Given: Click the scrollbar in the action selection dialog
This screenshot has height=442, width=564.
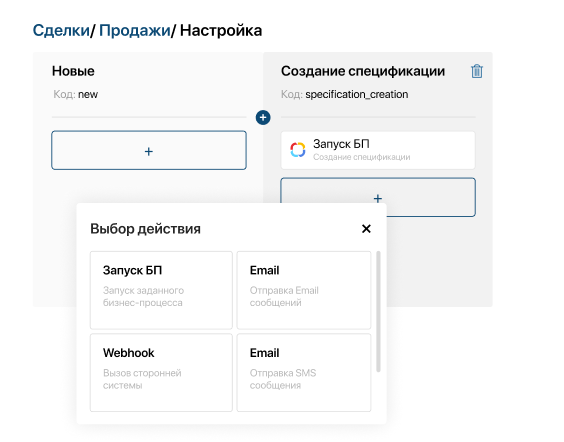Looking at the screenshot, I should click(378, 311).
